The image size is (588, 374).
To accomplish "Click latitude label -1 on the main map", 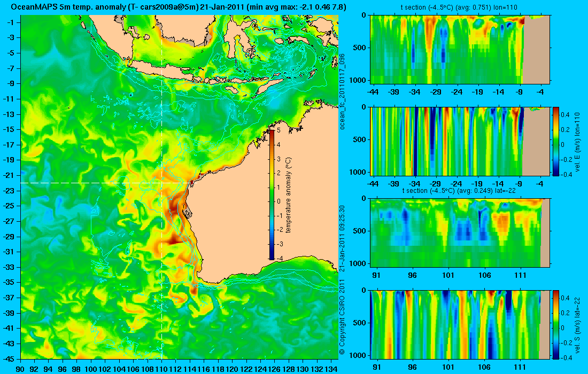I will pyautogui.click(x=11, y=22).
